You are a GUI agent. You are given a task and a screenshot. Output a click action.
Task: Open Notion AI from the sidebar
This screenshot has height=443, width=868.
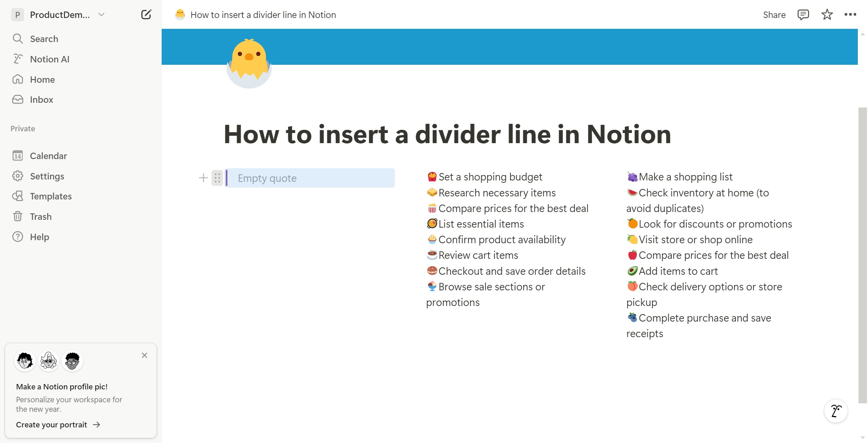tap(49, 59)
